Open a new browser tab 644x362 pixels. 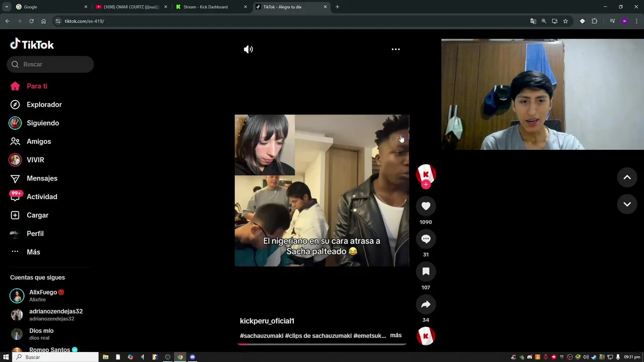tap(337, 7)
